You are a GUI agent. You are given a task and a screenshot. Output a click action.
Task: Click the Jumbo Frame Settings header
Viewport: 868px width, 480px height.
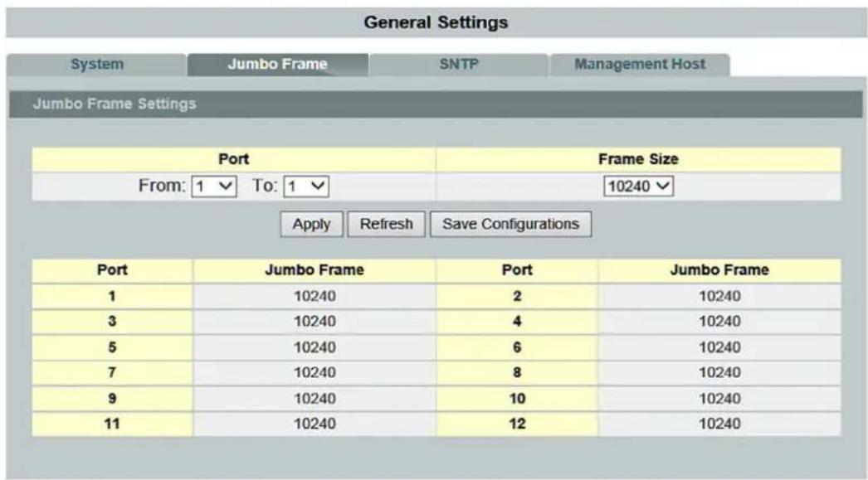[x=115, y=104]
